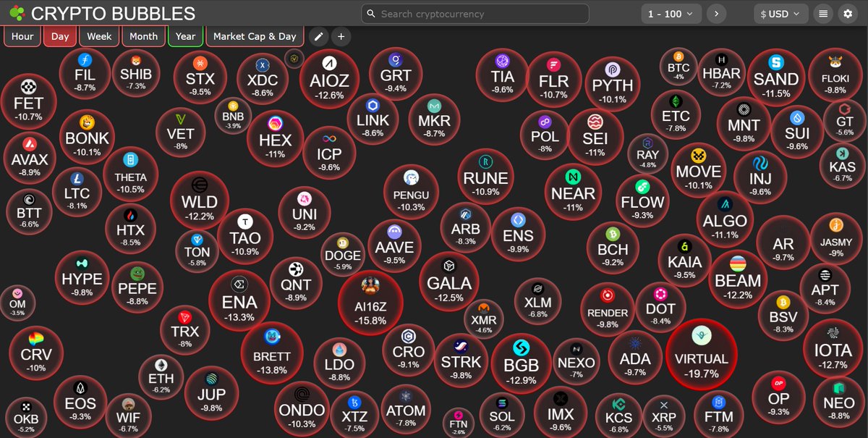The height and width of the screenshot is (438, 868).
Task: Click the Crypto Bubbles logo icon
Action: [x=17, y=14]
